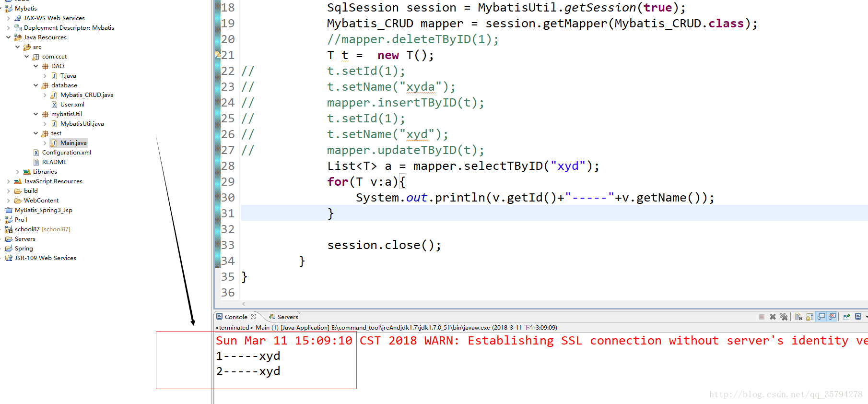Collapse the Java Resources node

pyautogui.click(x=8, y=37)
